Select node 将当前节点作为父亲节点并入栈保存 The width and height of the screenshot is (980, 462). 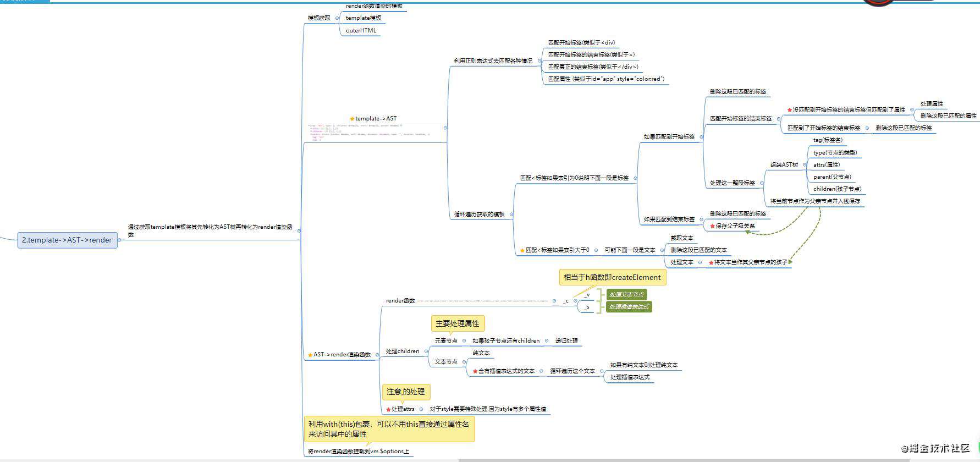815,201
